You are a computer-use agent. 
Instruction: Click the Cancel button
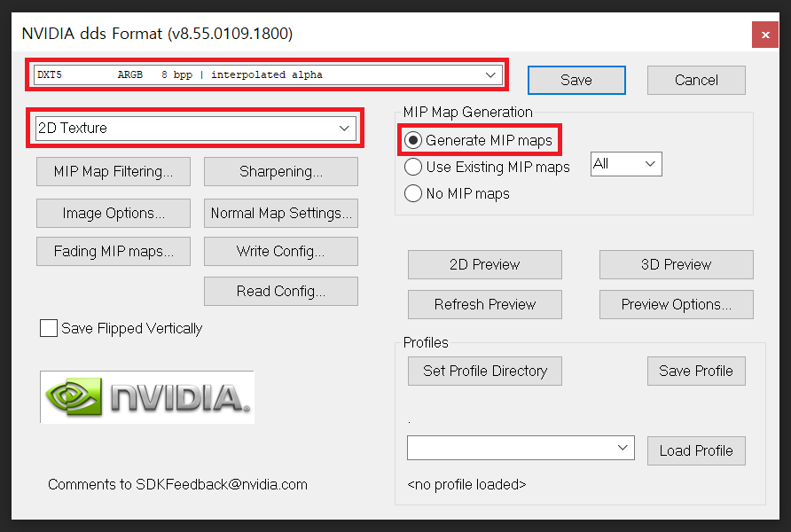696,80
